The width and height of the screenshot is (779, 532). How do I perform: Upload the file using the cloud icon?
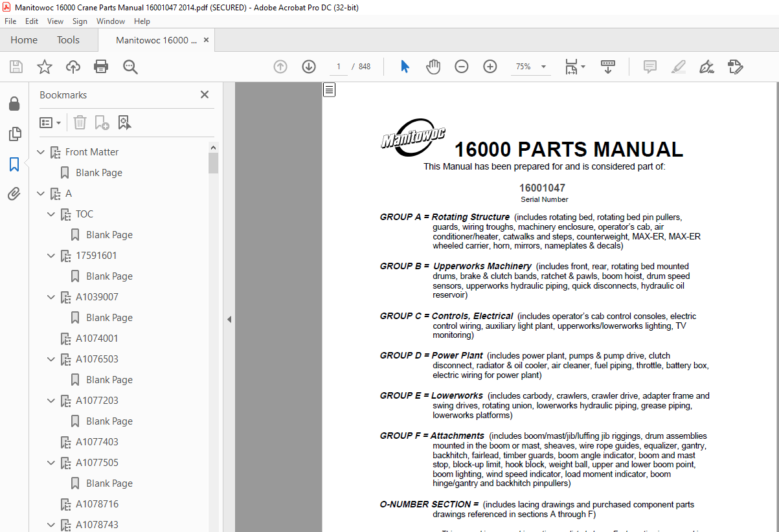73,67
